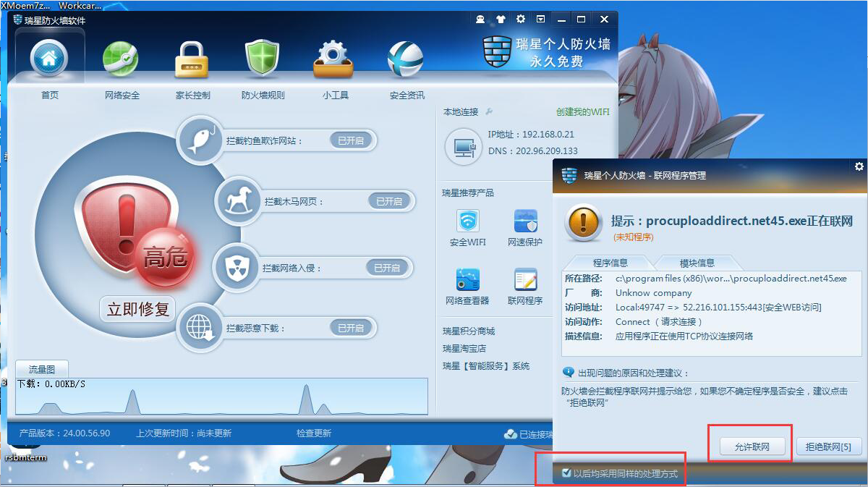This screenshot has height=487, width=868.
Task: Toggle 拦截钓鱼欺诈网站 已开启 switch
Action: click(x=351, y=140)
